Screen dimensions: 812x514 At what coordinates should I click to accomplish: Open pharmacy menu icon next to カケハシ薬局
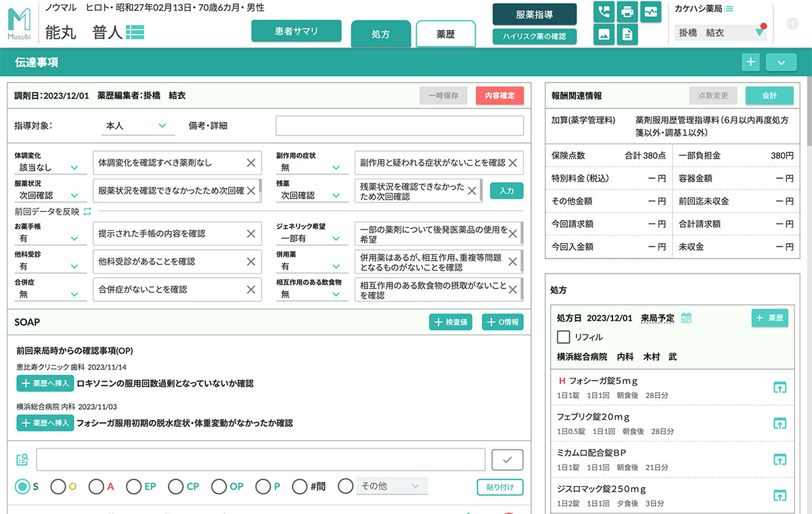tap(729, 9)
